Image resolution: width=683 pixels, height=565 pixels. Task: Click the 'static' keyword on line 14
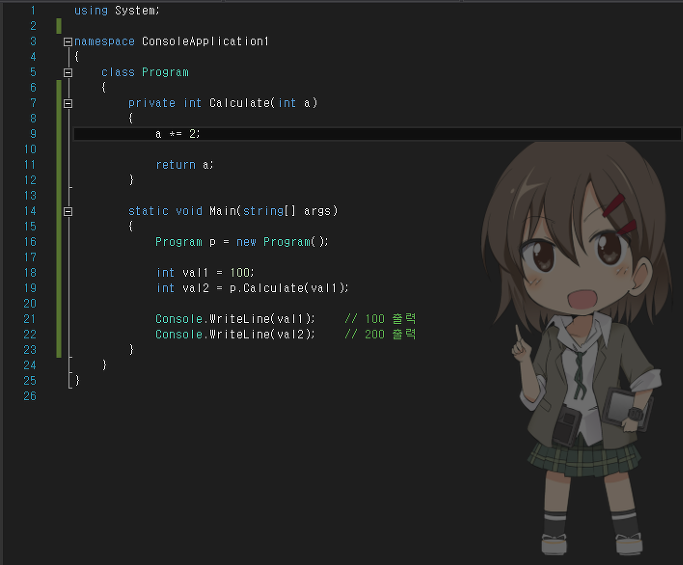[148, 211]
